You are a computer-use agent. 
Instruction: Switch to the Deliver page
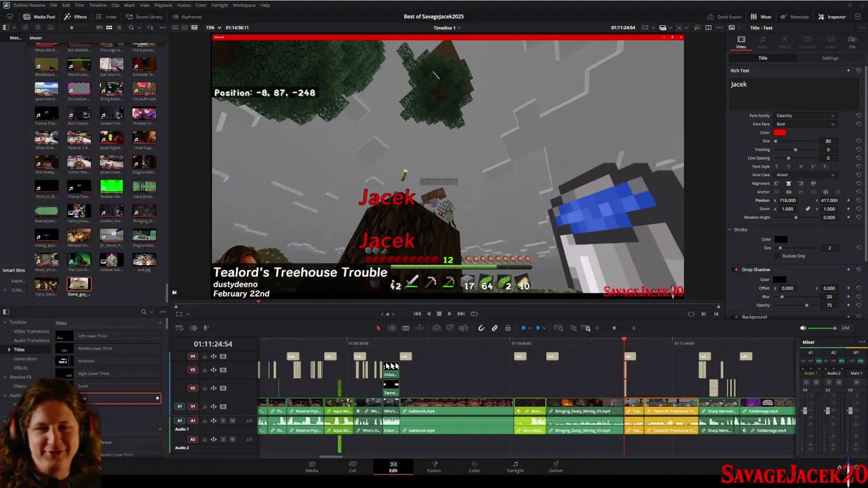click(556, 467)
